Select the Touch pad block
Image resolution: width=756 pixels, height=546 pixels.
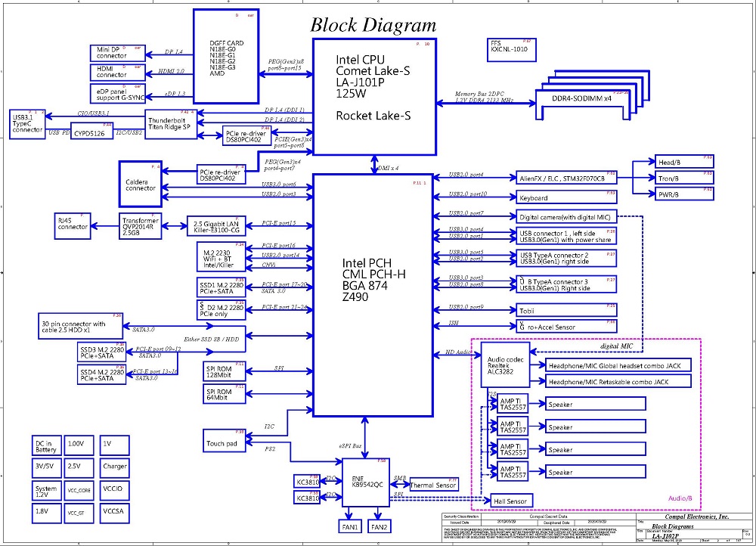tap(225, 440)
